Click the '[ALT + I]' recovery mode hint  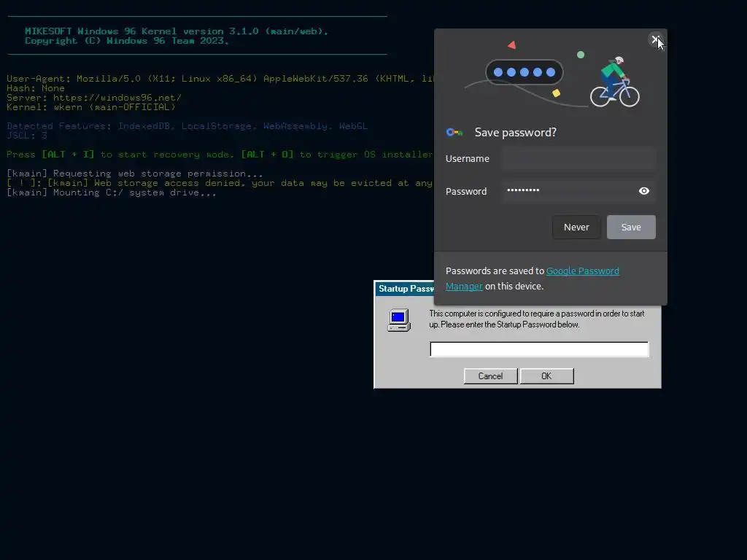pyautogui.click(x=68, y=155)
